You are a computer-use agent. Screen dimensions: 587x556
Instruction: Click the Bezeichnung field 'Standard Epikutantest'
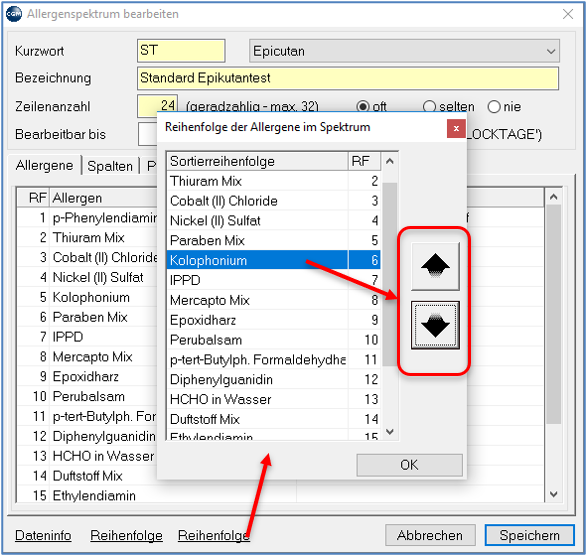pos(348,78)
